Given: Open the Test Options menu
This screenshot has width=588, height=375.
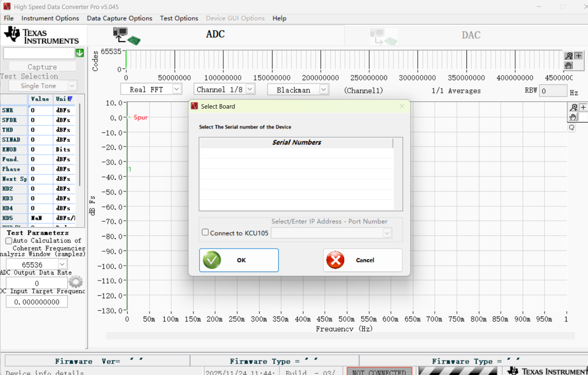Looking at the screenshot, I should pos(179,18).
